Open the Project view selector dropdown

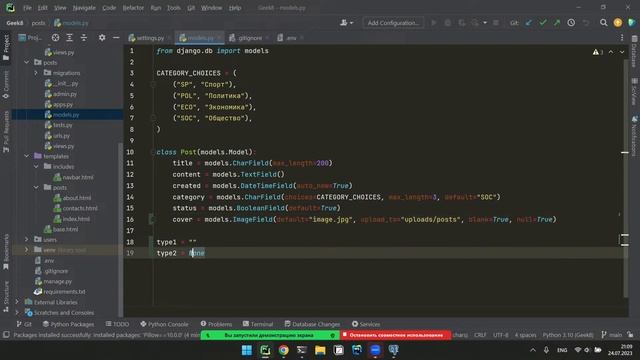pos(30,38)
